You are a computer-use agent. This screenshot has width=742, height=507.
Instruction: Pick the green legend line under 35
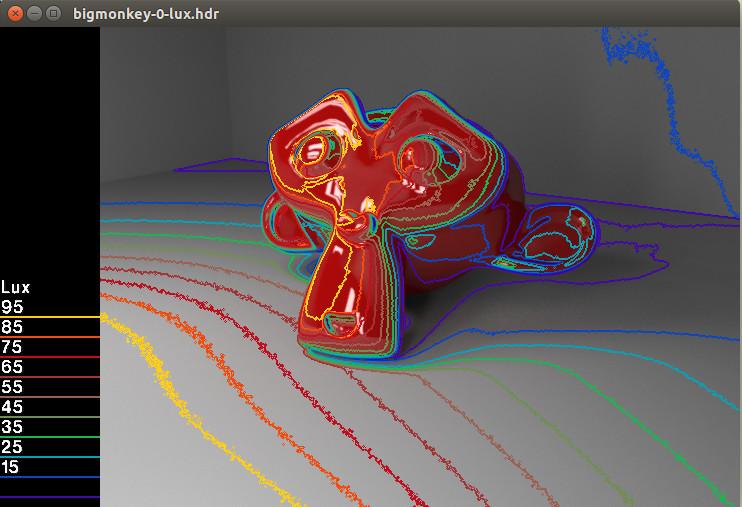pos(50,437)
